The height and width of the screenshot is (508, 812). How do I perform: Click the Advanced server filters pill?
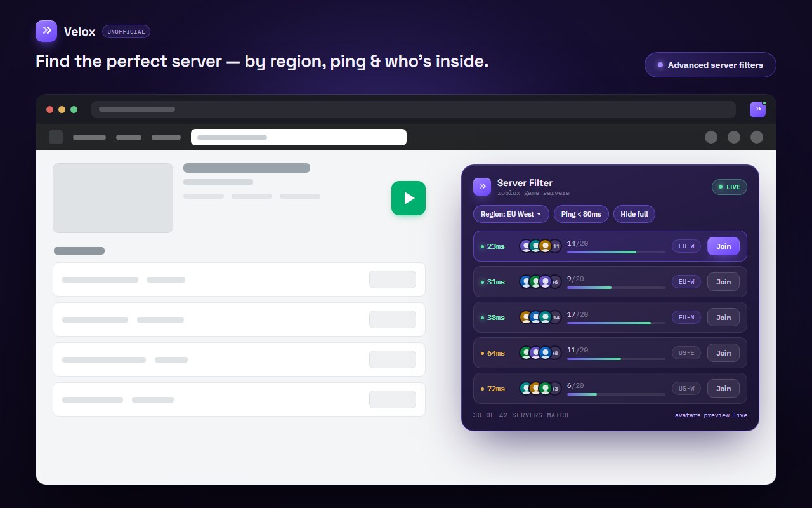click(710, 65)
